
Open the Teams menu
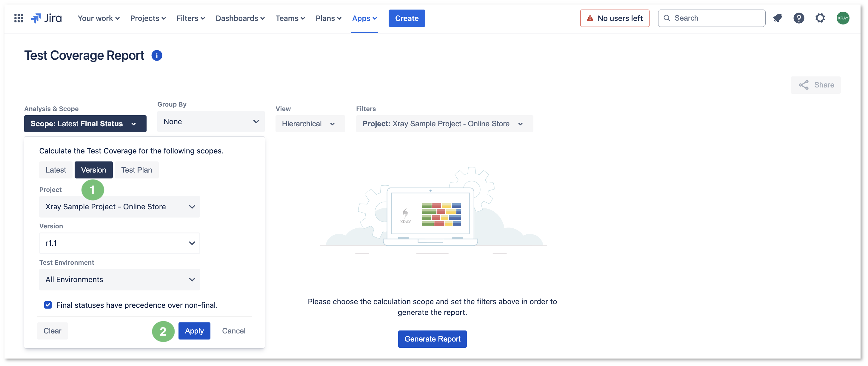click(290, 18)
